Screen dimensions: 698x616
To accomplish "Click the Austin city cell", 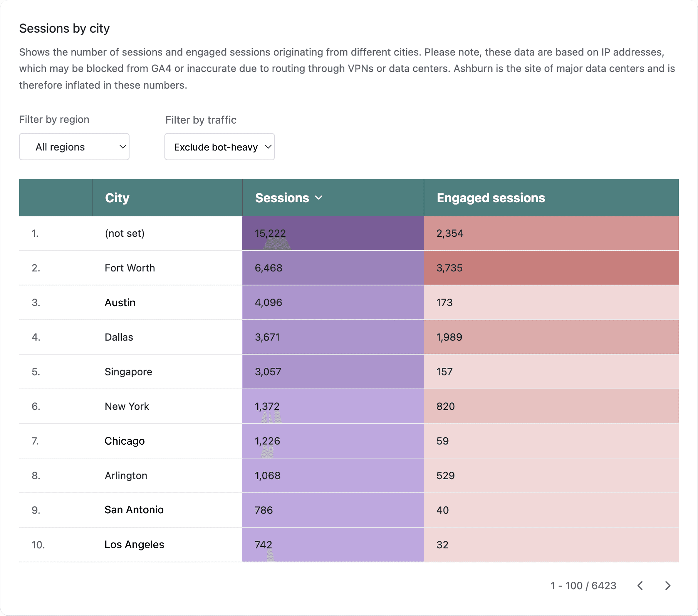I will [x=120, y=303].
